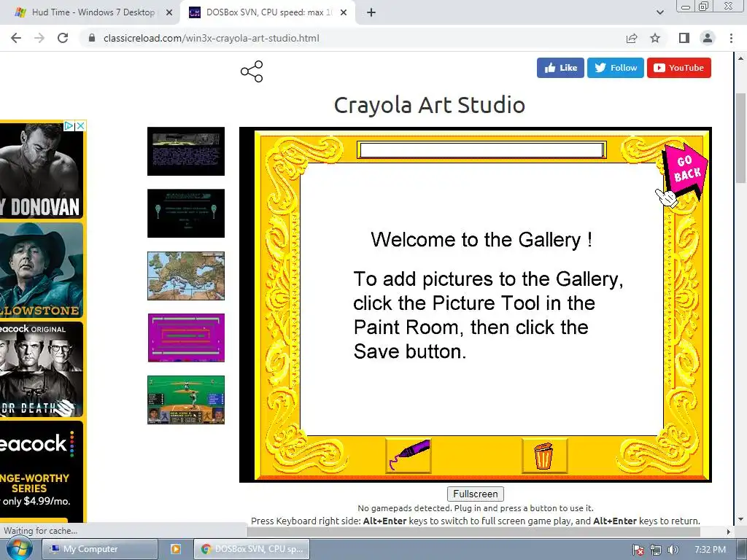
Task: Toggle the browser side panel icon
Action: coord(684,38)
